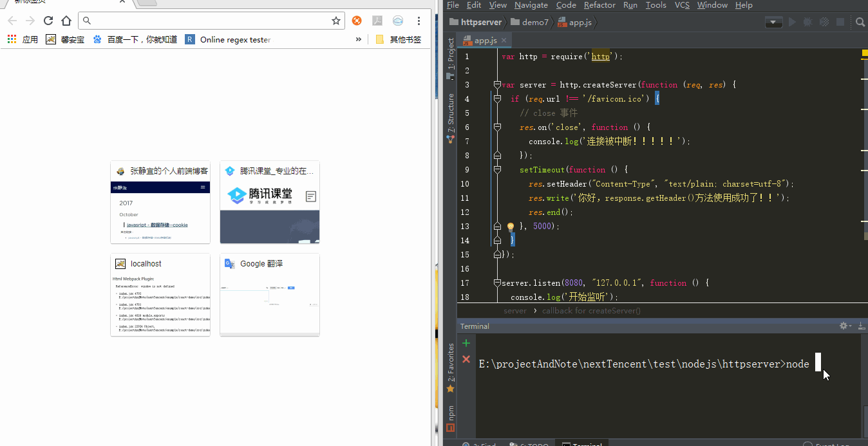Reload the page in Chrome
This screenshot has height=446, width=868.
pos(48,21)
